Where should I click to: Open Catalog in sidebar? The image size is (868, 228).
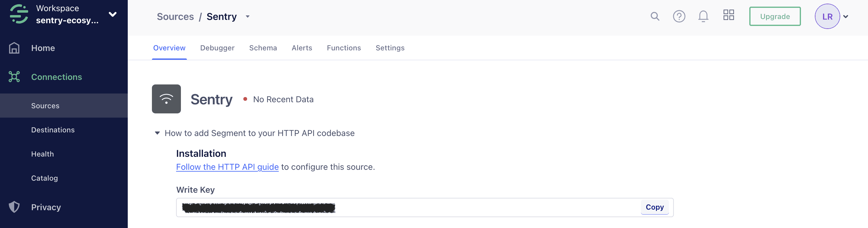tap(44, 178)
